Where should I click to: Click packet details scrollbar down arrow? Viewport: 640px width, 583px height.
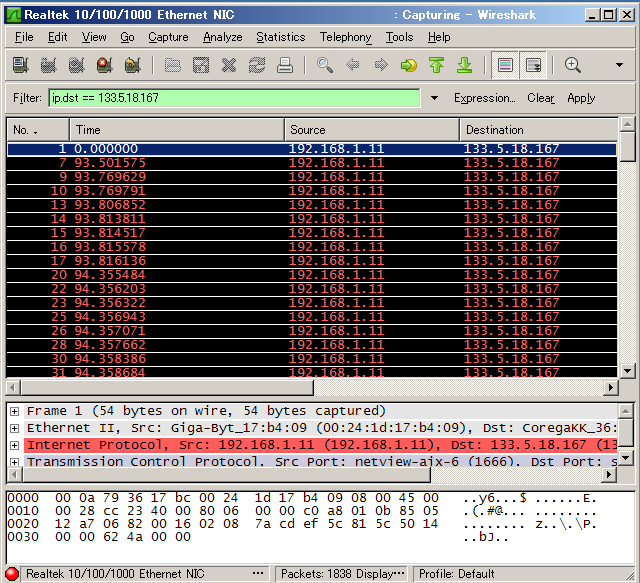pyautogui.click(x=626, y=458)
